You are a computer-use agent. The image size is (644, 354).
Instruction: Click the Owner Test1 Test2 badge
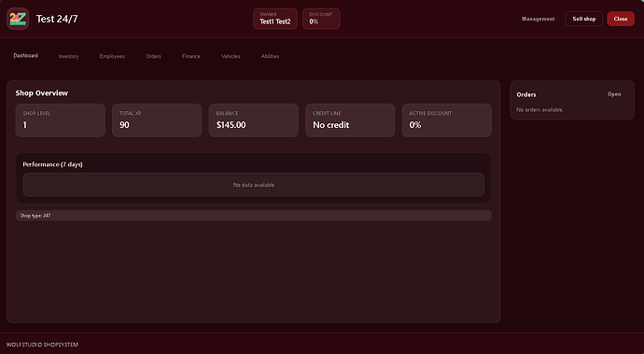click(275, 19)
